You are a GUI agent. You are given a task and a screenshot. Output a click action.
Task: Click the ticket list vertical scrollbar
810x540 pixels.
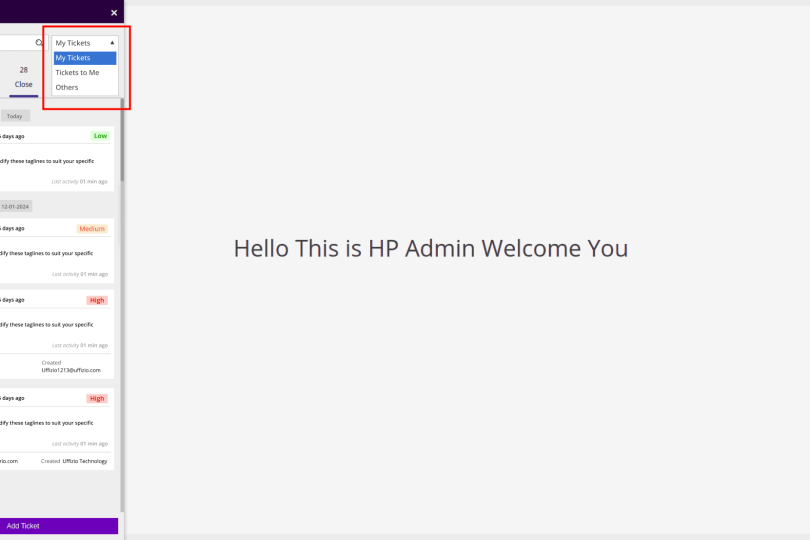click(x=122, y=140)
